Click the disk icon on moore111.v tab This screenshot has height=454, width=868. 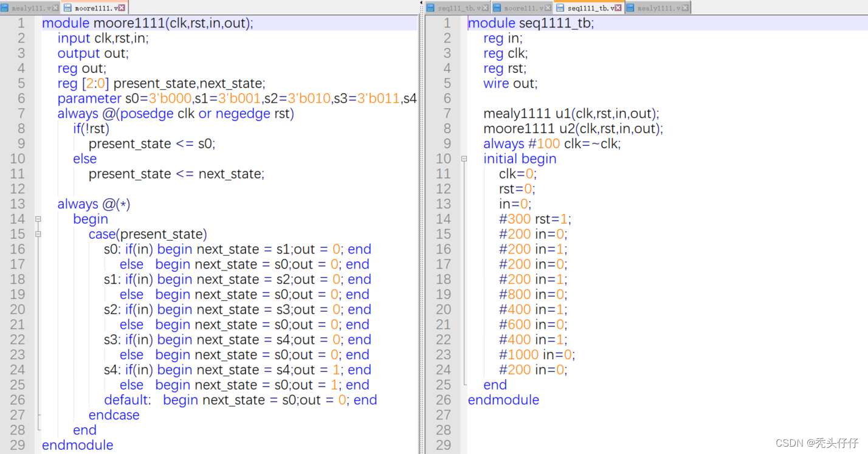tap(497, 9)
